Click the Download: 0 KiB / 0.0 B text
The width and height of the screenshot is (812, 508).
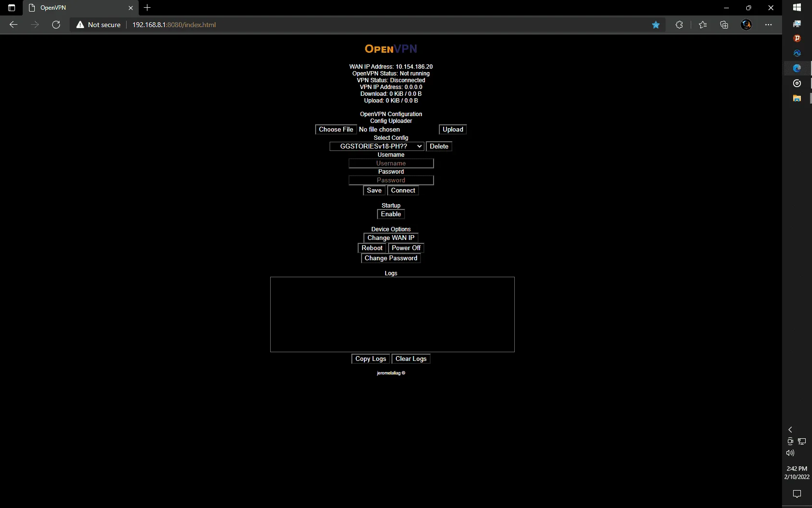point(391,94)
